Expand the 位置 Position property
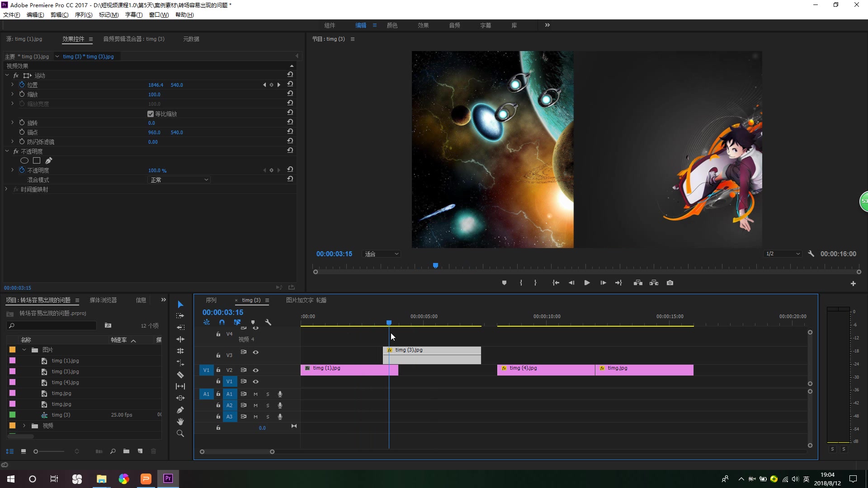 12,84
